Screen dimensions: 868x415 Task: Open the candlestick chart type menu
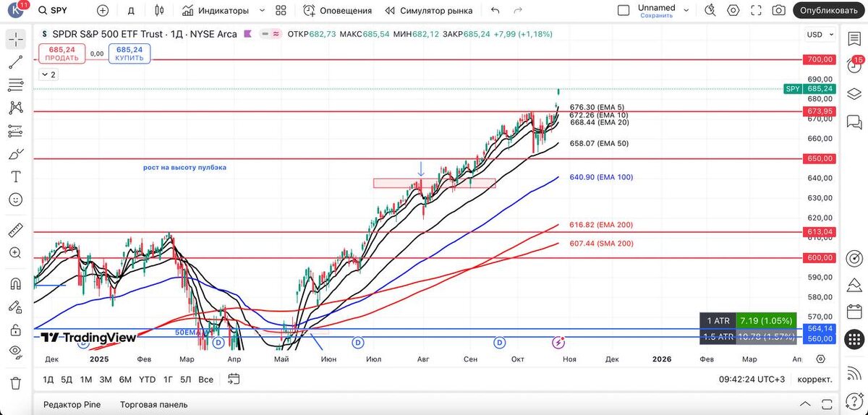[160, 11]
